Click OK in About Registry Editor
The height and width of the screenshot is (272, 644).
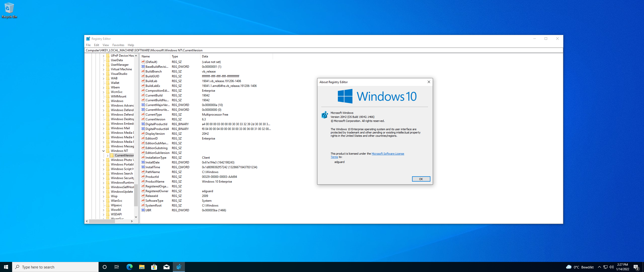click(421, 179)
